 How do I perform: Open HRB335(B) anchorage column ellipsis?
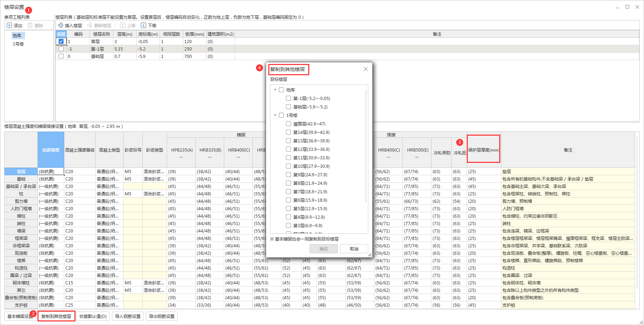(x=210, y=157)
